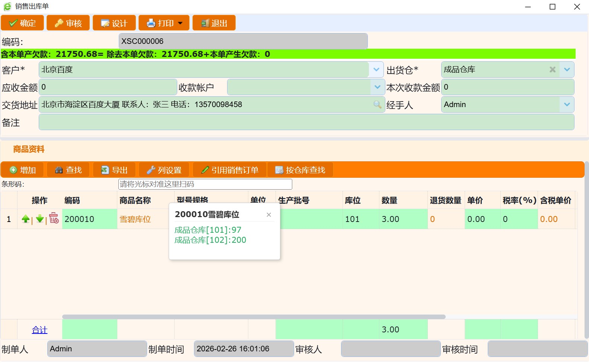Click 按仓库查找 search by warehouse

[300, 170]
